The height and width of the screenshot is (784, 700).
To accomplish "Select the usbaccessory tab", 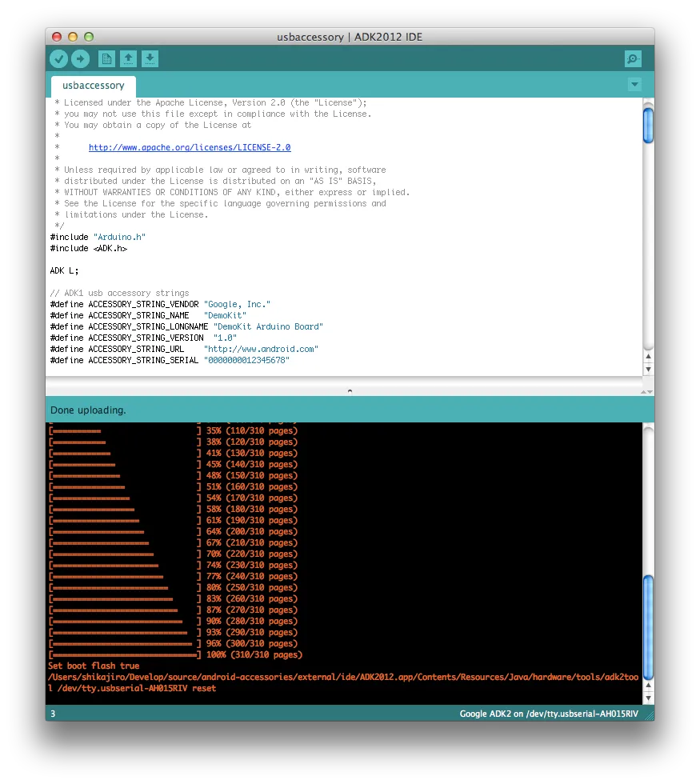I will coord(94,86).
